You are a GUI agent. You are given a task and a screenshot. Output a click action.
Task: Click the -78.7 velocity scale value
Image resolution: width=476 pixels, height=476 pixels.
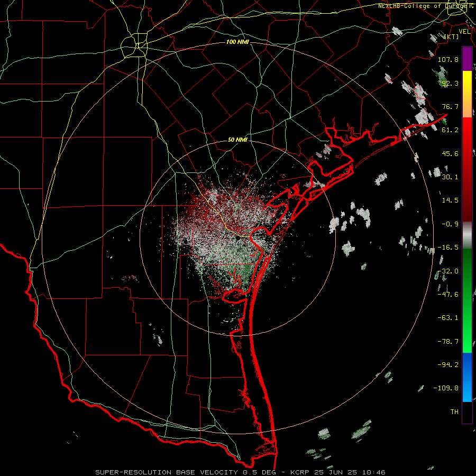coord(448,342)
